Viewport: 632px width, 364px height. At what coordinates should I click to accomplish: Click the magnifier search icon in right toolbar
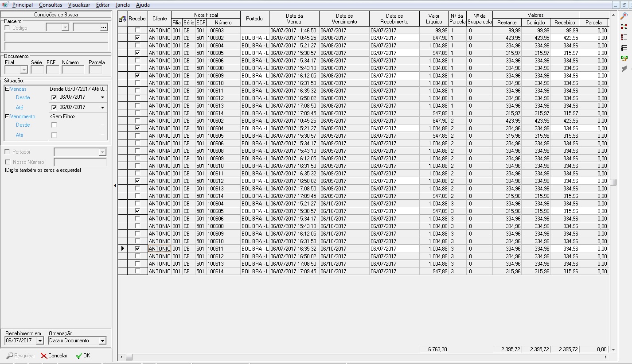tap(624, 16)
